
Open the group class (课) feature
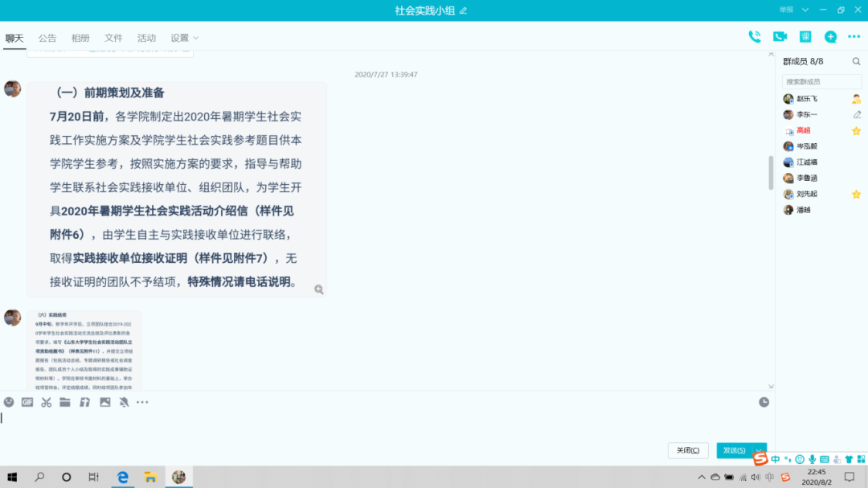click(x=805, y=36)
